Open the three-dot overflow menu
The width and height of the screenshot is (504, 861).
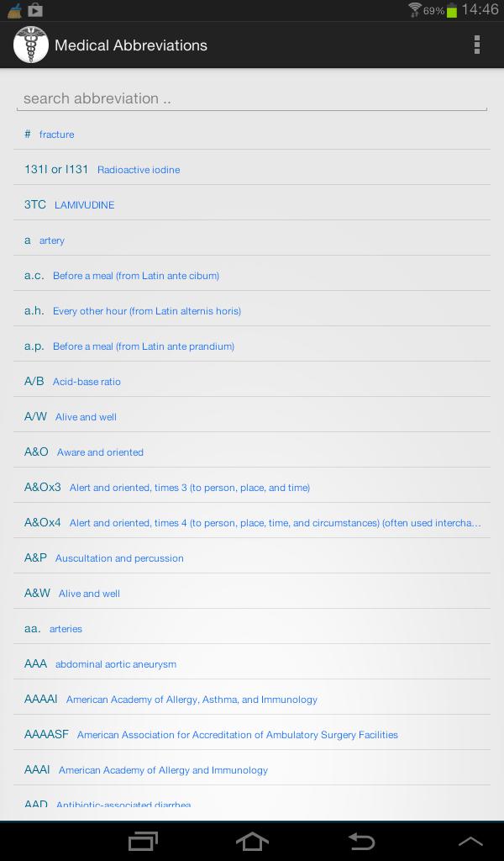coord(476,45)
